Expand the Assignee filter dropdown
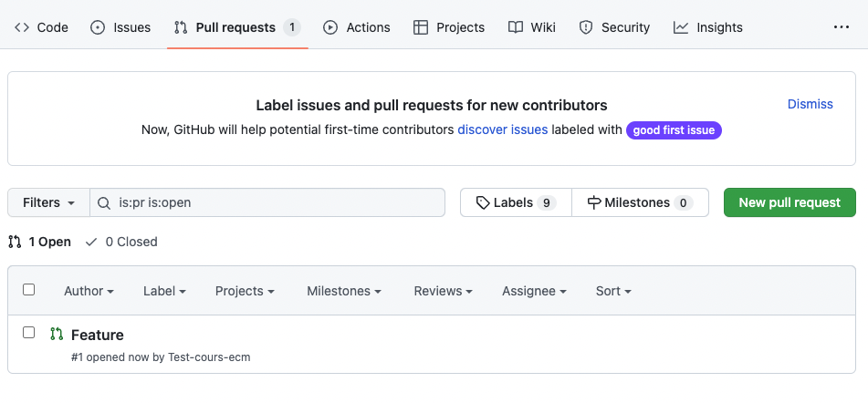 click(534, 291)
